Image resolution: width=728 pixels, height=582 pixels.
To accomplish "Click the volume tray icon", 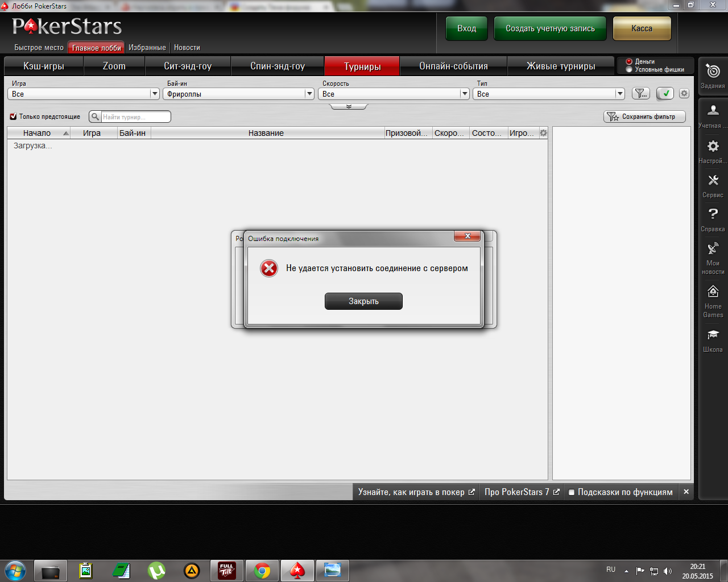I will coord(668,571).
